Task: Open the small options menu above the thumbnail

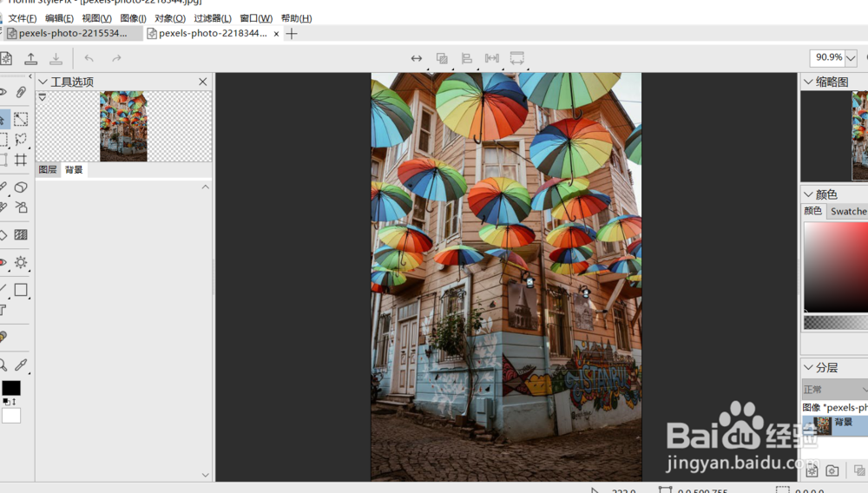Action: point(42,97)
